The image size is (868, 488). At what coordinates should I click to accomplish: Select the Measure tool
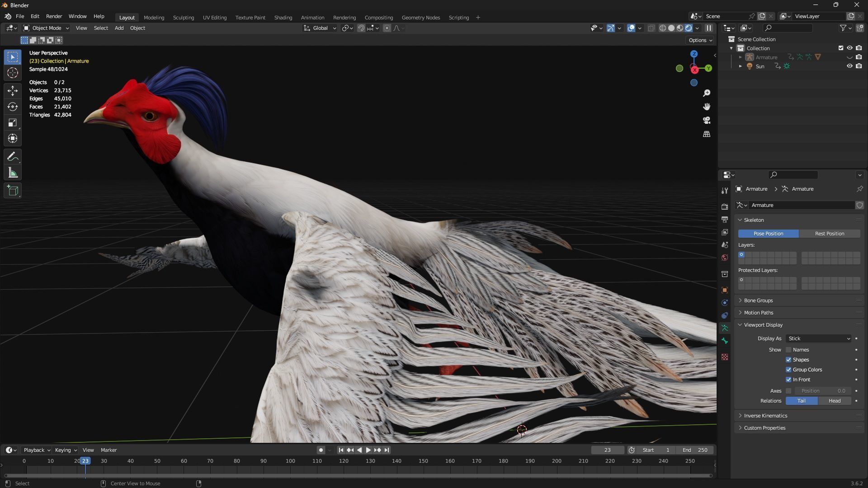13,173
